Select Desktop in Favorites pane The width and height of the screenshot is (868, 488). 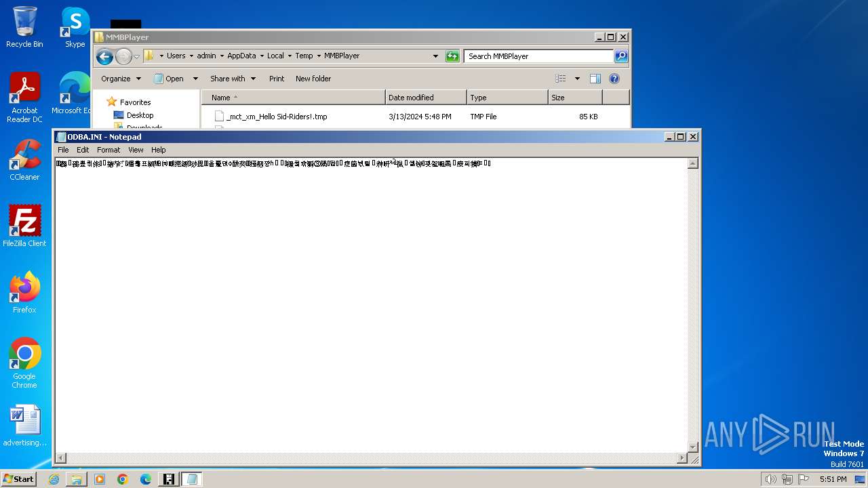[140, 115]
